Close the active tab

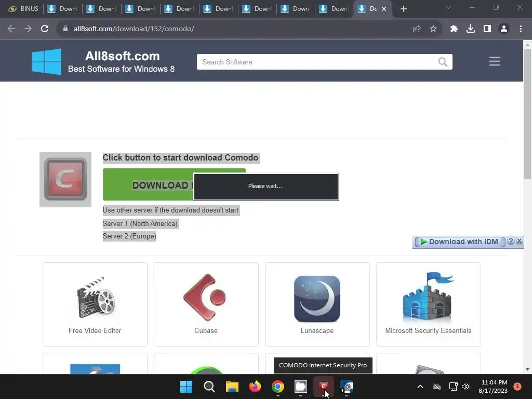[384, 9]
